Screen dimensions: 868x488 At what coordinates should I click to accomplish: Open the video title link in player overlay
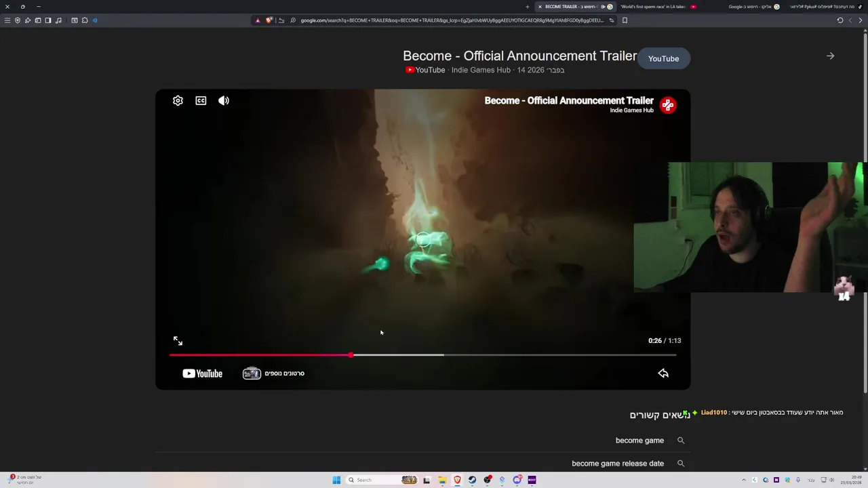569,100
